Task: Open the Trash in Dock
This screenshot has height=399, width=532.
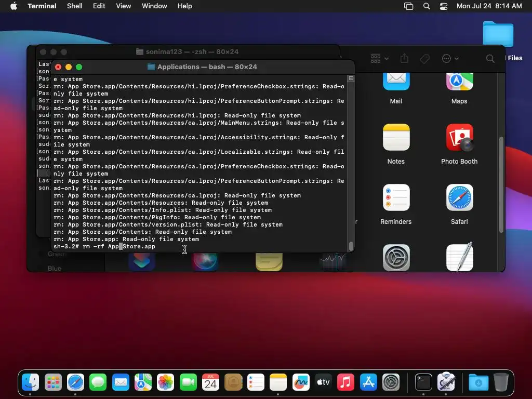Action: click(x=501, y=382)
